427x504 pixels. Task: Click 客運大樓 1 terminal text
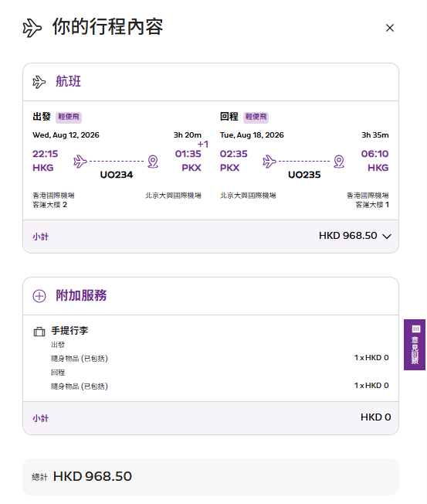click(x=372, y=205)
